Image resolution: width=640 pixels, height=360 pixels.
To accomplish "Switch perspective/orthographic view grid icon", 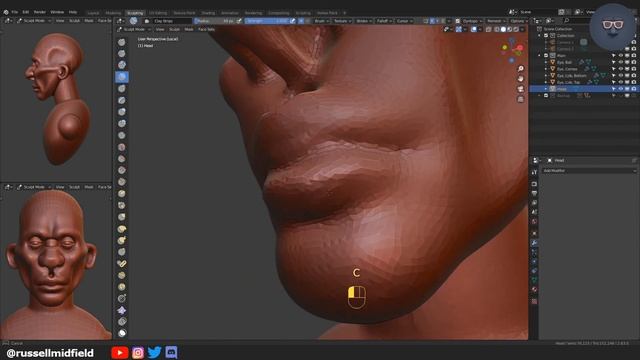I will tap(520, 99).
